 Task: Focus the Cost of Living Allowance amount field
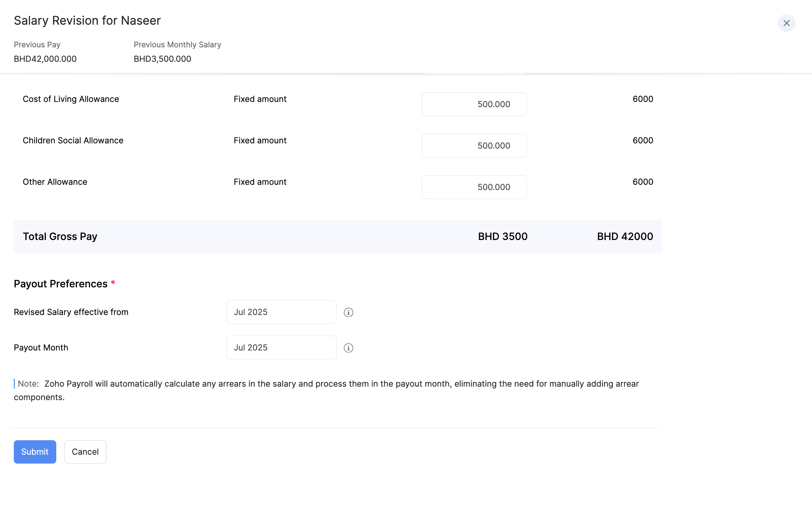click(474, 104)
